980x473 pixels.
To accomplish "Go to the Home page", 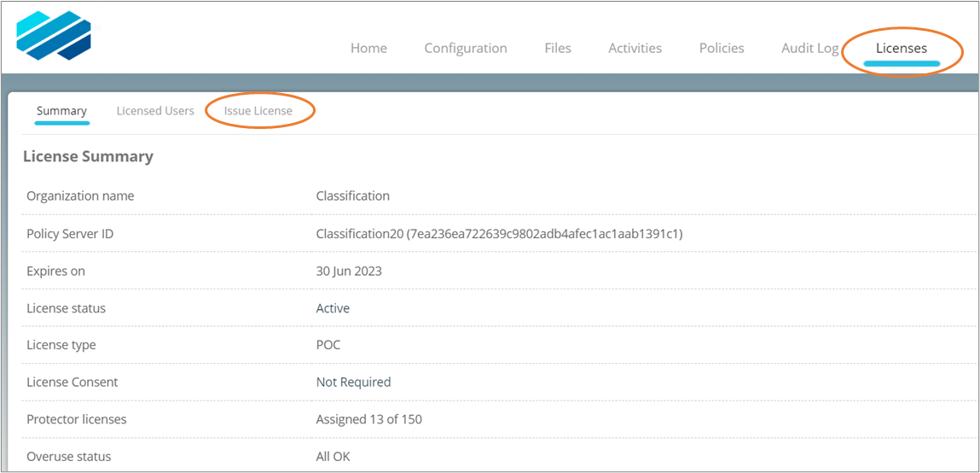I will [x=368, y=48].
